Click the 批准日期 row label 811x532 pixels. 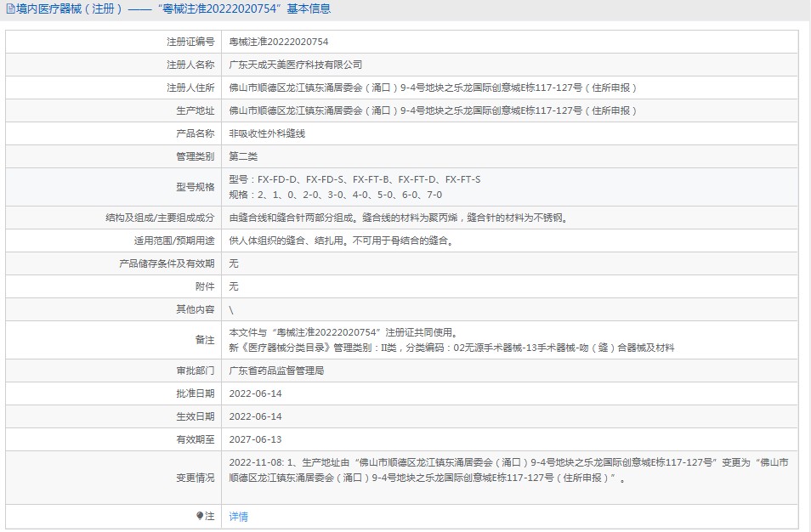[195, 393]
